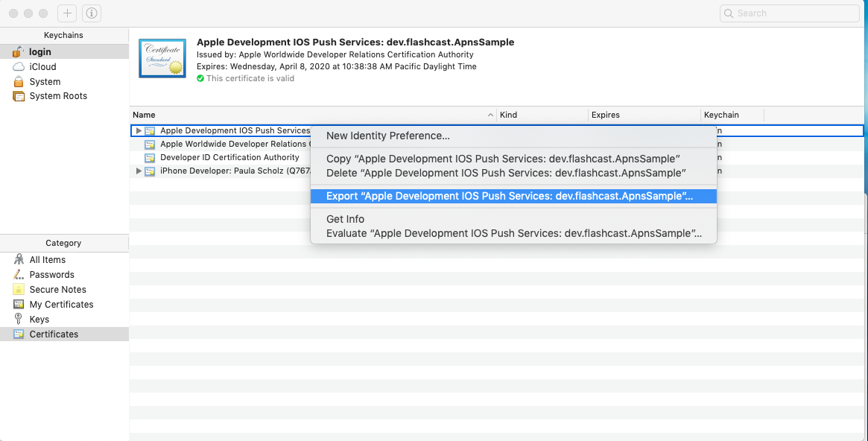Image resolution: width=868 pixels, height=441 pixels.
Task: Choose Evaluate "Apple Development IOS Push Services" item
Action: point(513,233)
